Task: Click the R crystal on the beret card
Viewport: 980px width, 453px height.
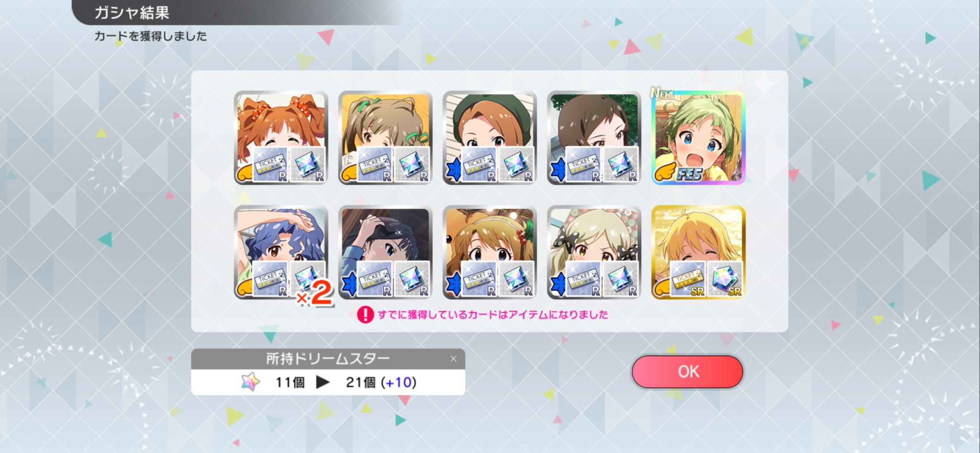Action: coord(516,164)
